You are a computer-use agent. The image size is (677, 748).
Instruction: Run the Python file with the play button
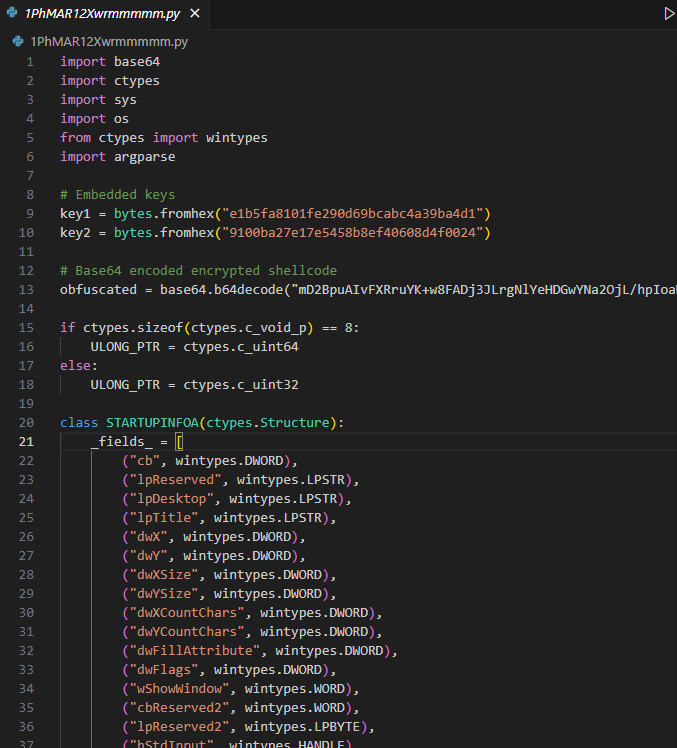[669, 14]
